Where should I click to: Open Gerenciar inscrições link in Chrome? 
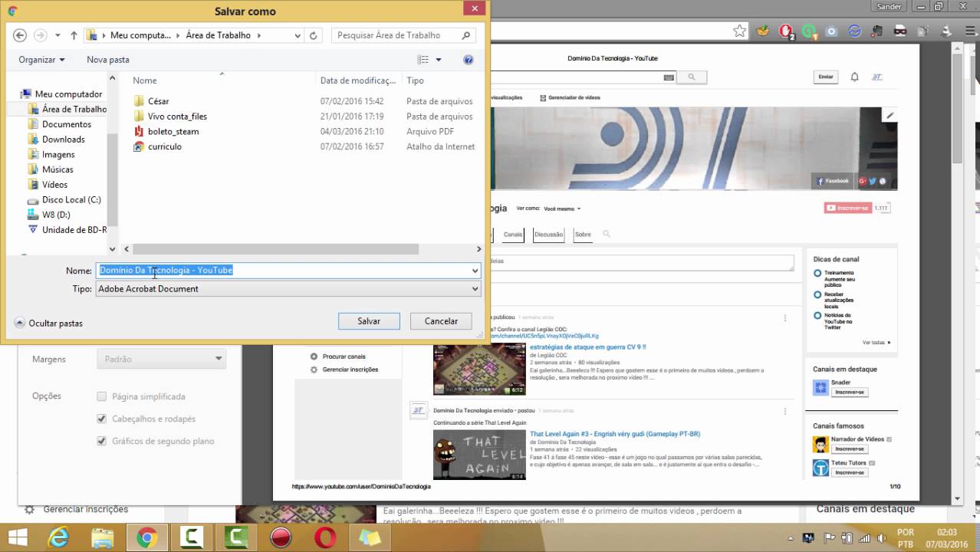pos(86,509)
